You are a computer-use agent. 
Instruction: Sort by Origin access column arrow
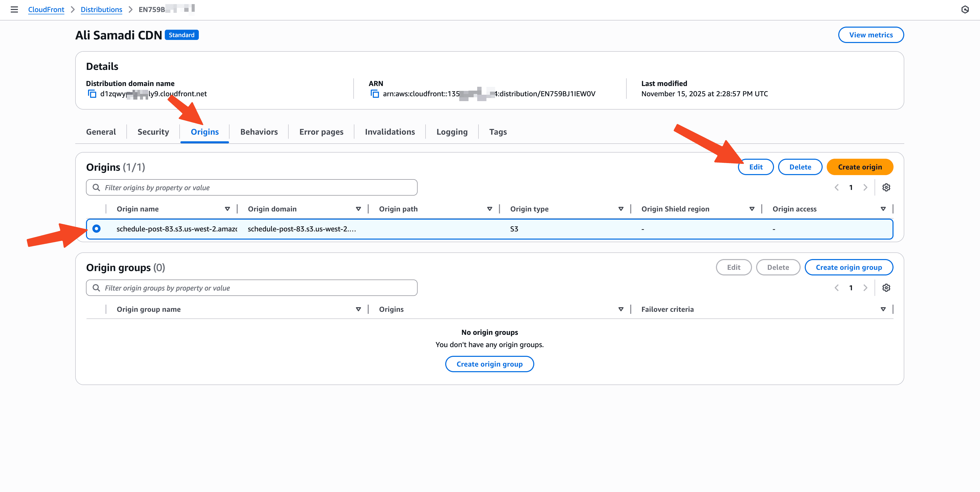point(883,209)
